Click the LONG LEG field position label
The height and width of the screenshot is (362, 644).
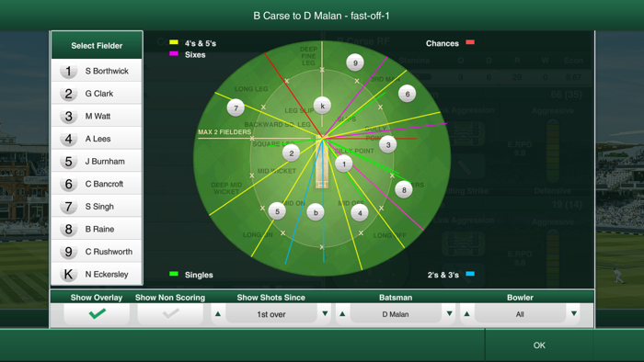click(251, 89)
